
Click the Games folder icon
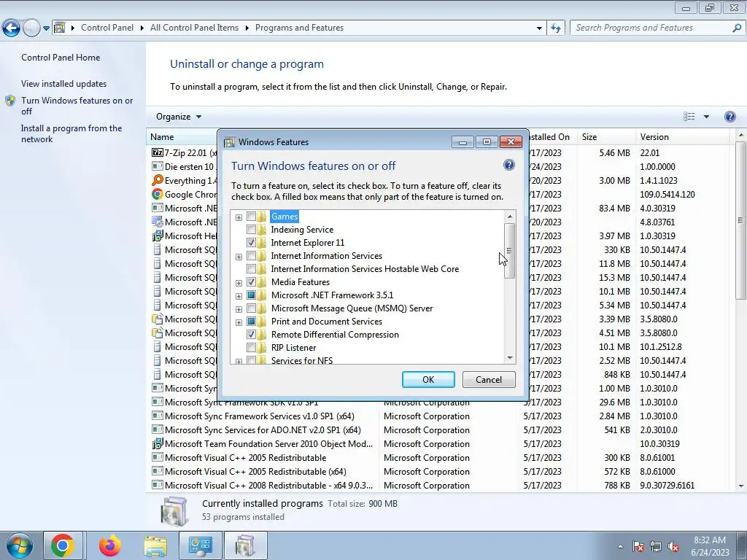coord(262,217)
